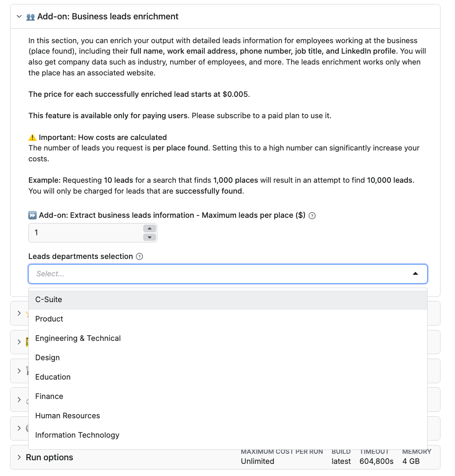Click the warning icon next to Important heading
The image size is (455, 476).
(x=32, y=137)
